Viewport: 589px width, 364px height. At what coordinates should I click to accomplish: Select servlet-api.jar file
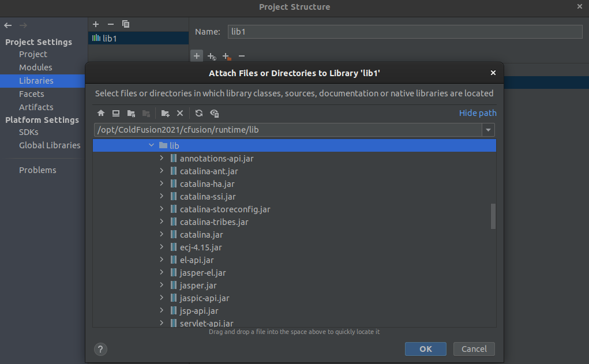pos(207,323)
